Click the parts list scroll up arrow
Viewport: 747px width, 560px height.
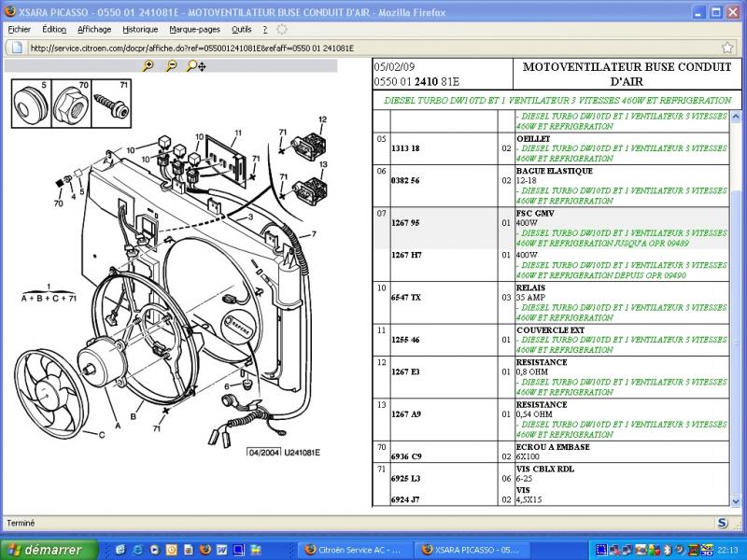point(735,116)
